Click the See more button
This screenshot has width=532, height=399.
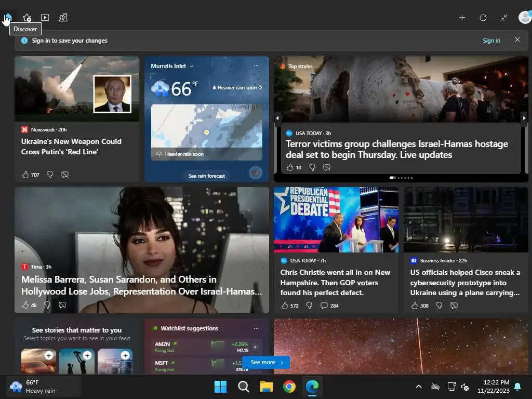coord(266,362)
